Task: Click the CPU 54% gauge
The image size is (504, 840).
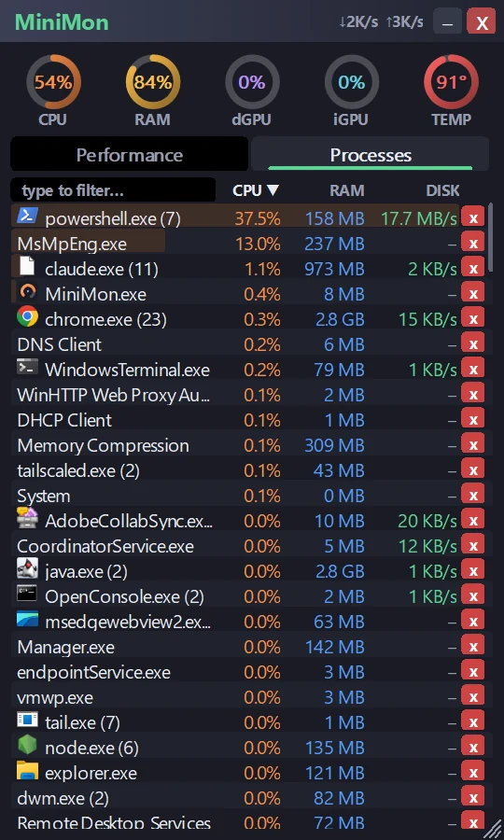Action: pos(53,81)
